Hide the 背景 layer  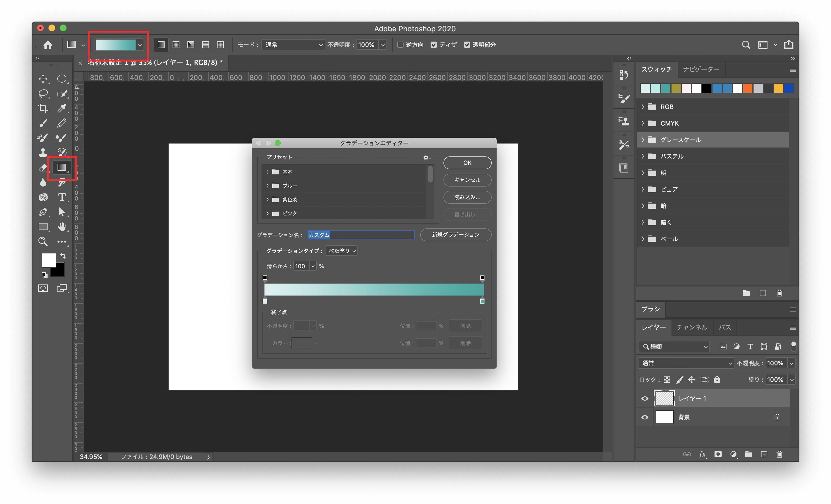click(x=644, y=417)
